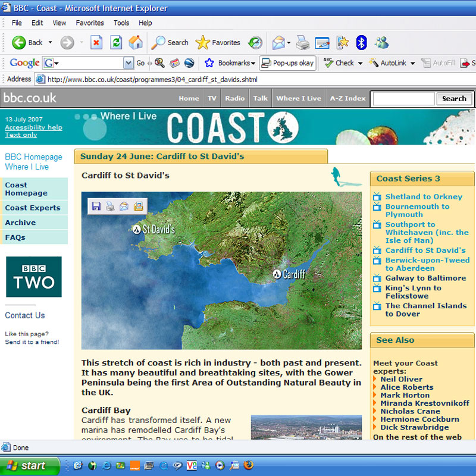Screen dimensions: 476x476
Task: Open the Coast Experts sidebar link
Action: pos(33,208)
